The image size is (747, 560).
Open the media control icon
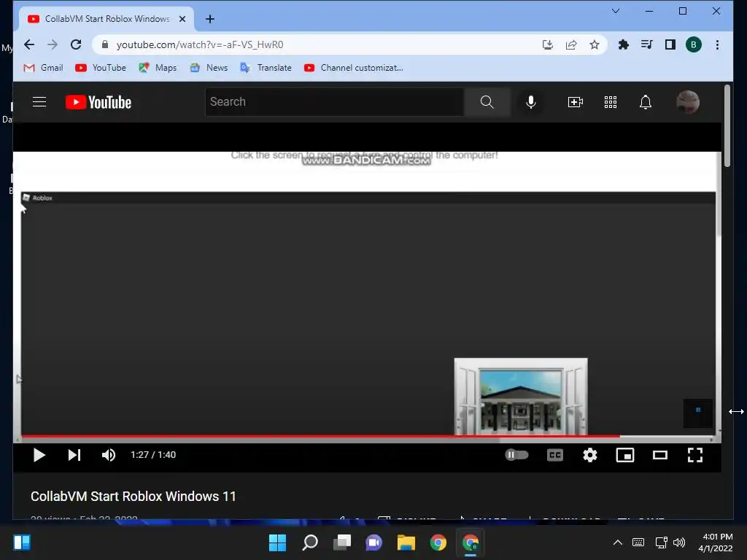pyautogui.click(x=646, y=44)
